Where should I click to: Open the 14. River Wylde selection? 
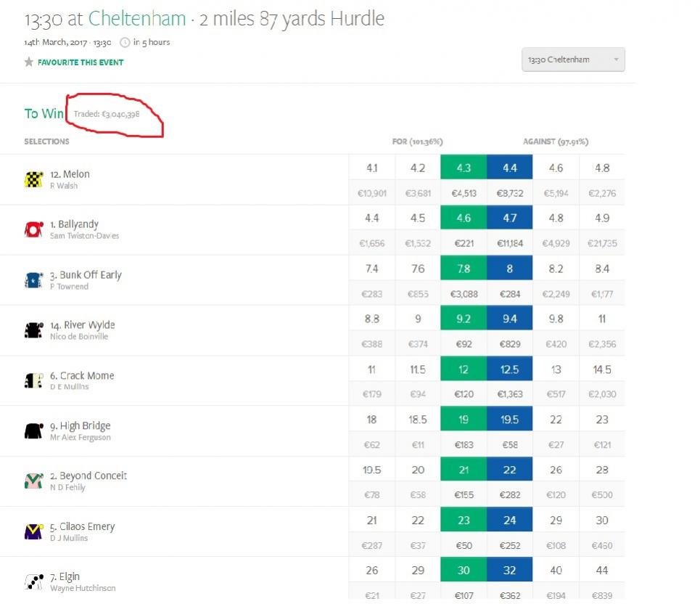[x=82, y=325]
